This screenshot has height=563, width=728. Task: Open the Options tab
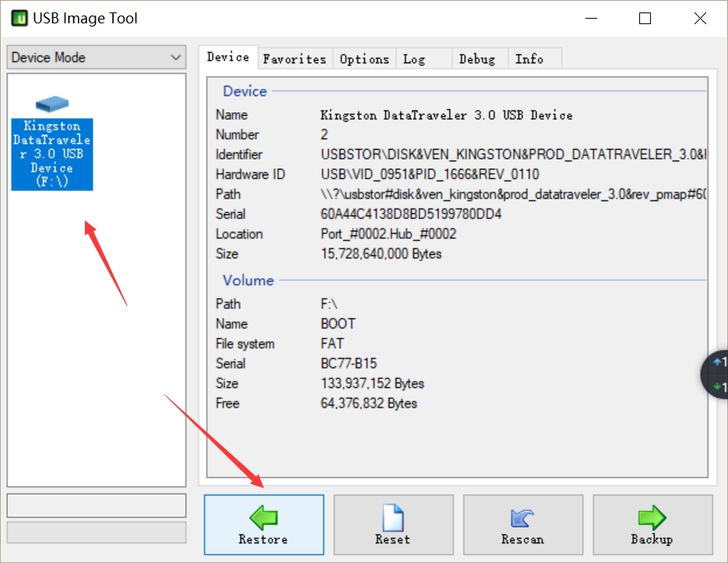364,59
